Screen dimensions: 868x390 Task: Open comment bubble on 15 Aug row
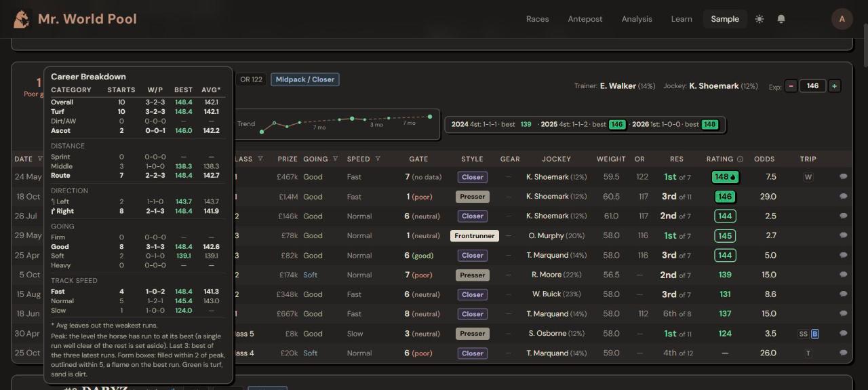[844, 294]
